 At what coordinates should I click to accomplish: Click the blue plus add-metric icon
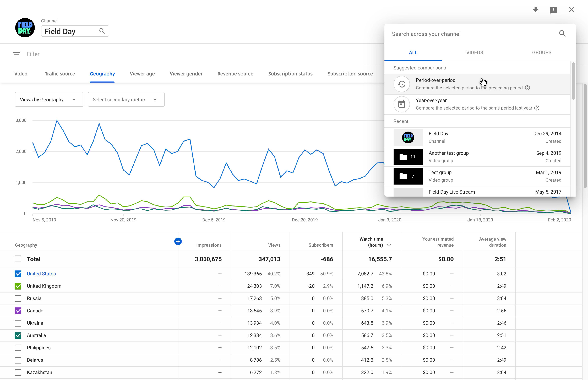(178, 241)
